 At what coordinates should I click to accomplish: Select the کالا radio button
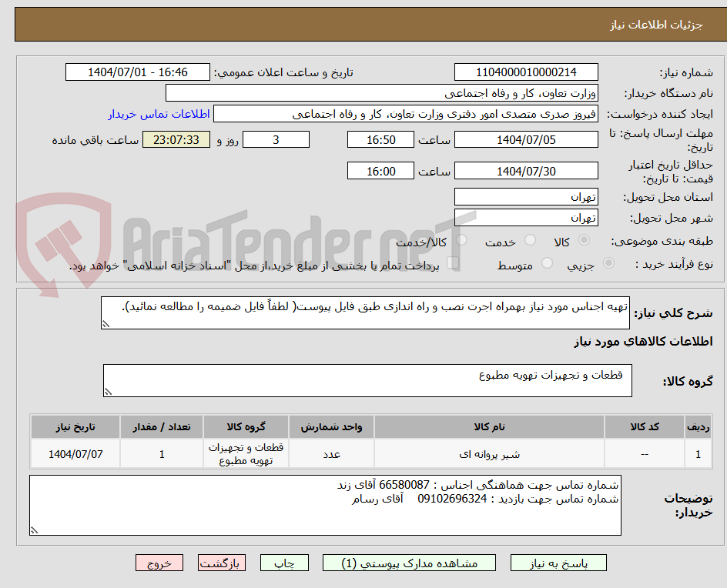pyautogui.click(x=584, y=240)
